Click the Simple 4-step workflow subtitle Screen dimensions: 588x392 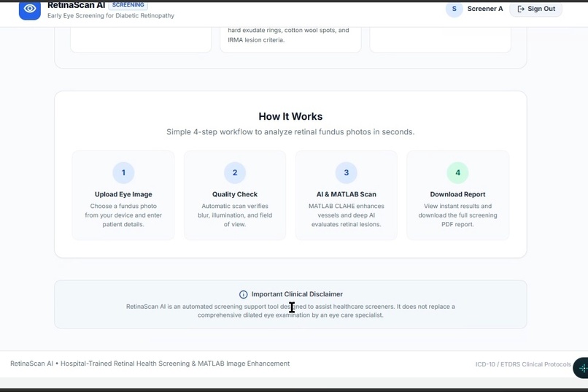pyautogui.click(x=290, y=132)
